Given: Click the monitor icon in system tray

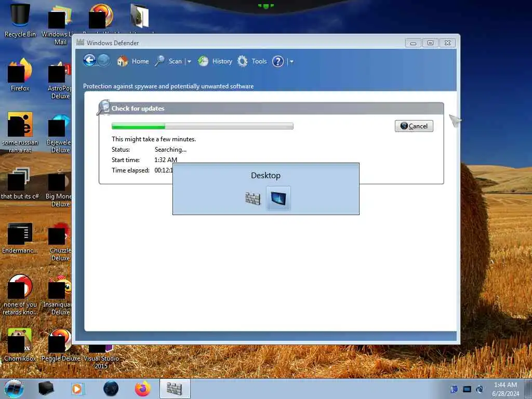Looking at the screenshot, I should (467, 389).
